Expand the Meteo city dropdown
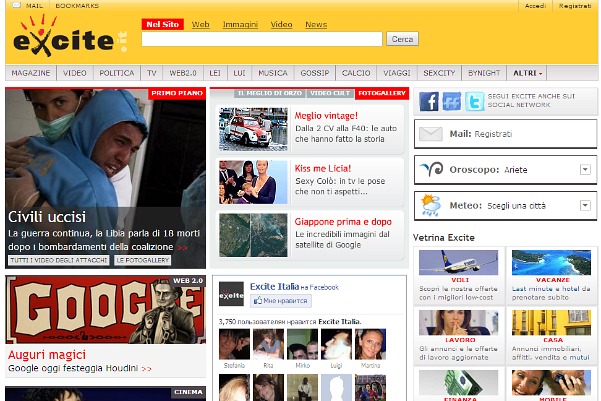The width and height of the screenshot is (601, 401). coord(585,205)
